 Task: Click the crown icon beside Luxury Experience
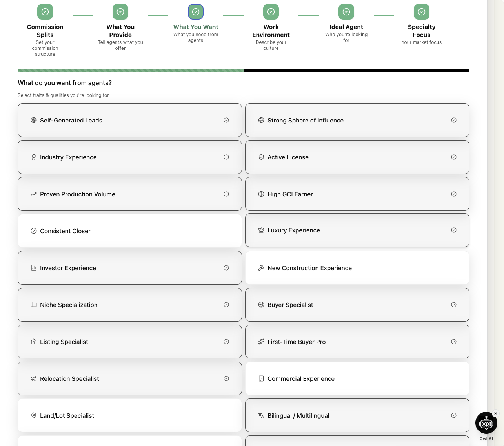[261, 230]
